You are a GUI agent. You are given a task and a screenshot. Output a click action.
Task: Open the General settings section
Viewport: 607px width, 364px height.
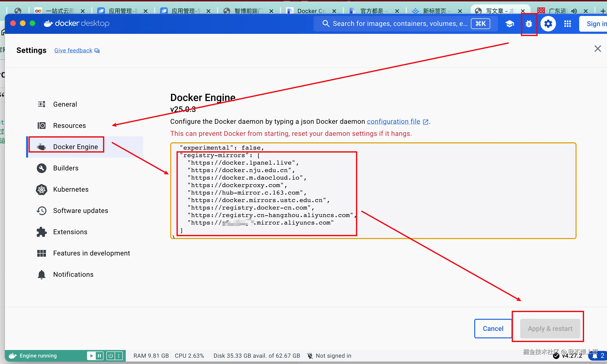(85, 104)
